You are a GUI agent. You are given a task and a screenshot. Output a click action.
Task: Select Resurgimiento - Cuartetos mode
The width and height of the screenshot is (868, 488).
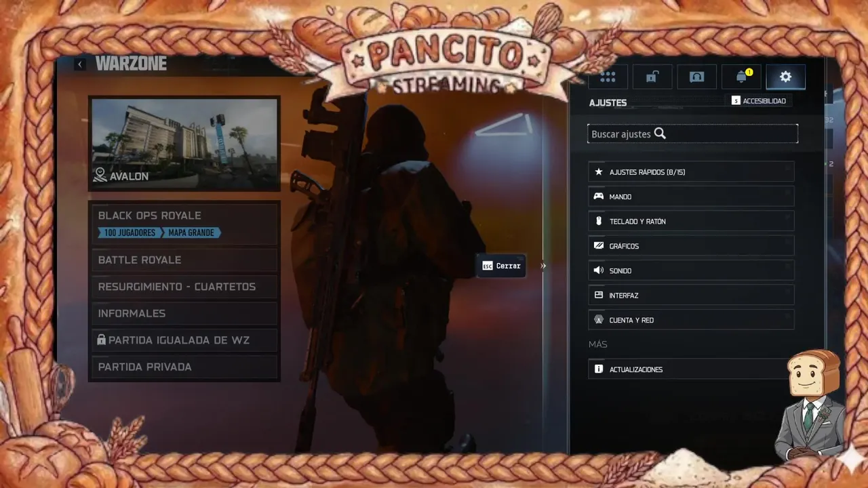pos(184,287)
